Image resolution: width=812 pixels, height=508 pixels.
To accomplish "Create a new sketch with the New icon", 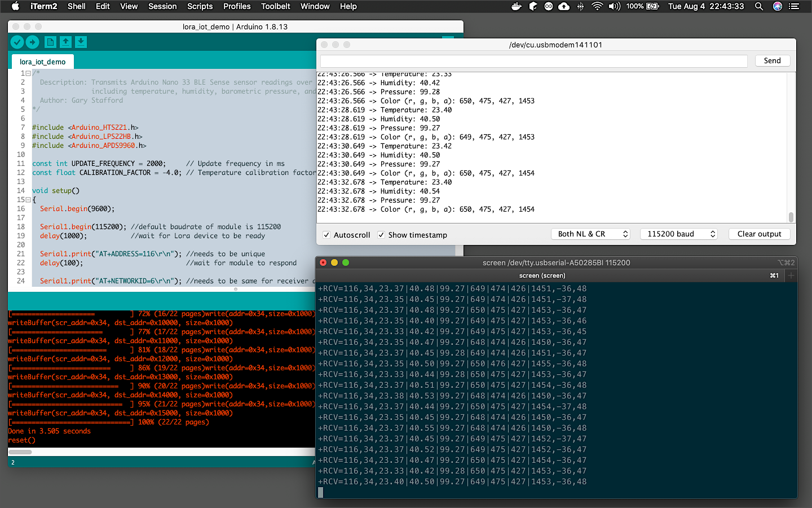I will point(50,42).
